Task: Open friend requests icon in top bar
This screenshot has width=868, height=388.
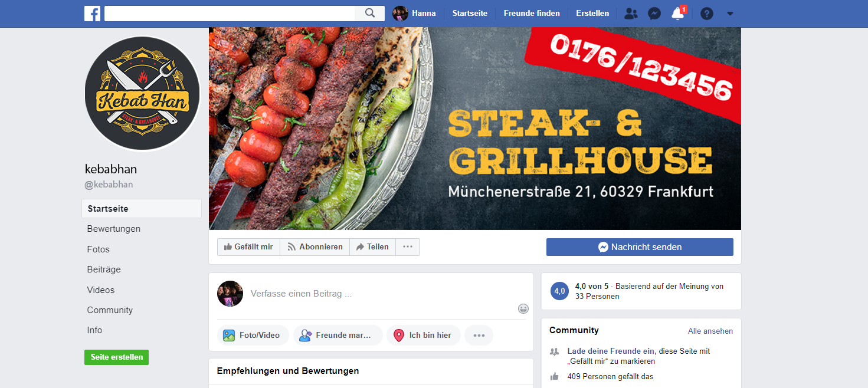Action: point(631,14)
